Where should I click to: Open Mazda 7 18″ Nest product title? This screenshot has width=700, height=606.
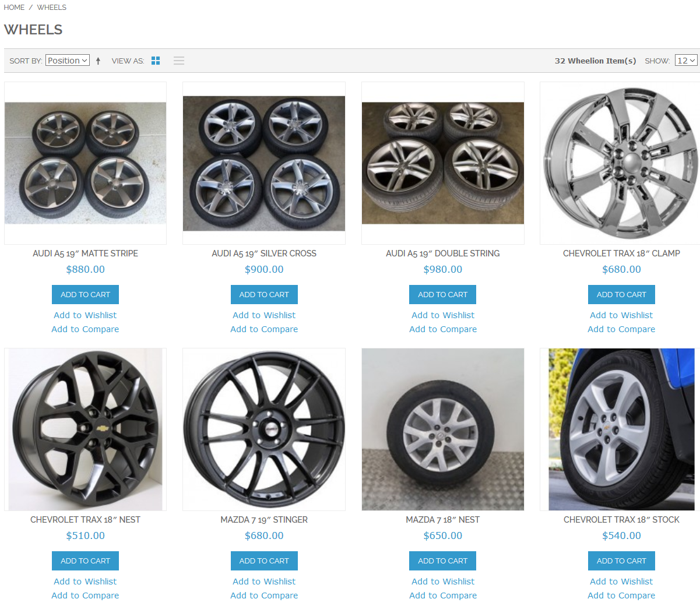[x=443, y=520]
